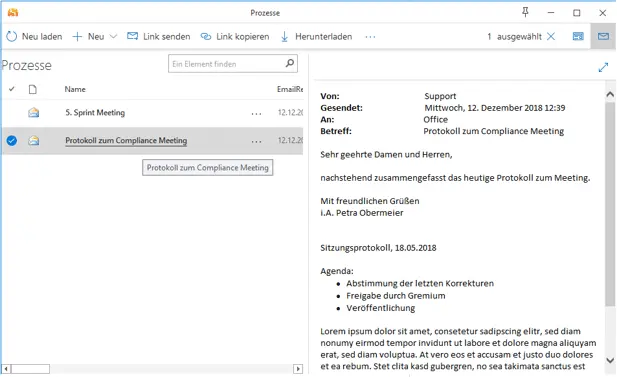Open ellipsis menu for Protokoll zum Compliance Meeting
The image size is (617, 377).
[256, 141]
